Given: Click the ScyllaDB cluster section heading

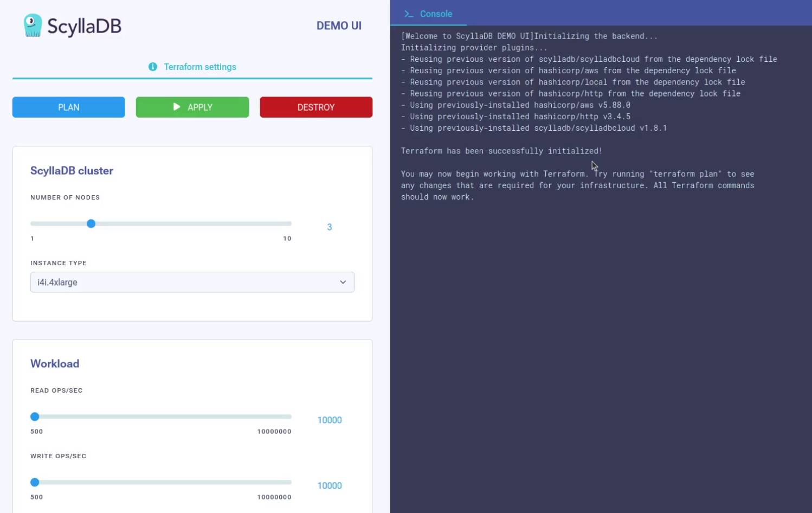Looking at the screenshot, I should [72, 171].
